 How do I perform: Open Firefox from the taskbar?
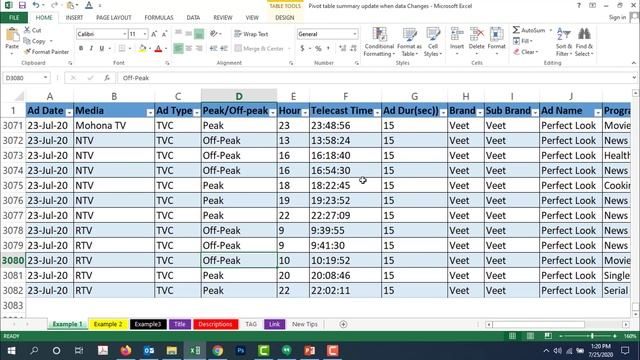126,350
